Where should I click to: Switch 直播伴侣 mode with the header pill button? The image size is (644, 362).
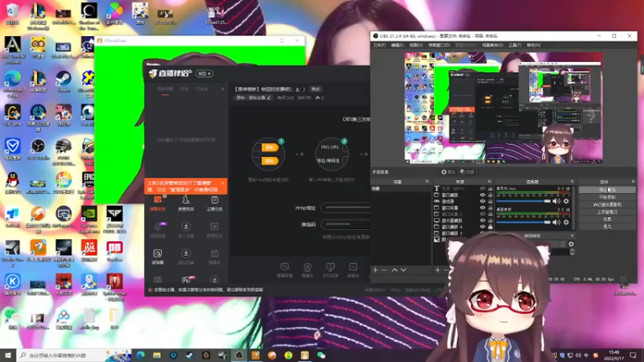tap(204, 73)
